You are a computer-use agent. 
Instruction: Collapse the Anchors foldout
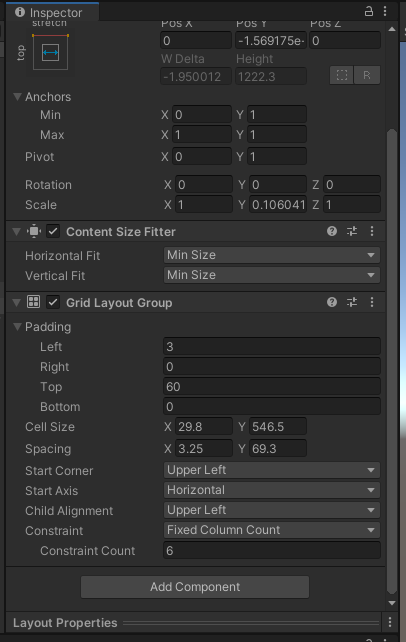(17, 97)
